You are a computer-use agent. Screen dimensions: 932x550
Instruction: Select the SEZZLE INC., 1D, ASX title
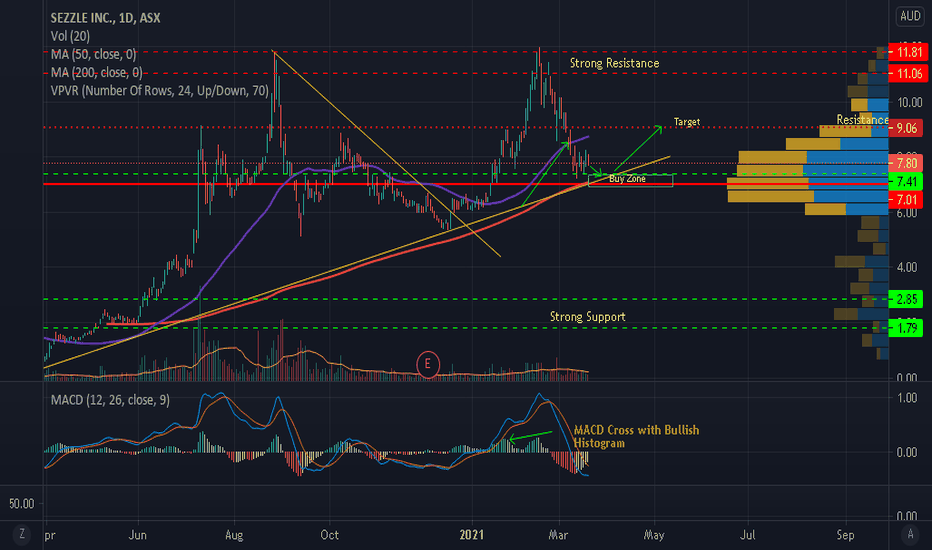pyautogui.click(x=106, y=18)
